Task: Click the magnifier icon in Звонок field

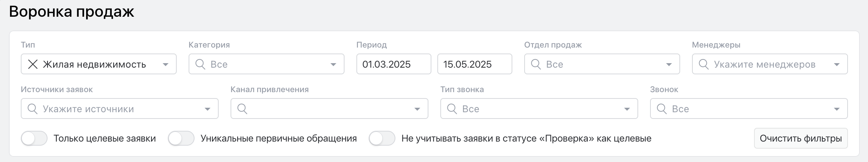Action: tap(662, 109)
